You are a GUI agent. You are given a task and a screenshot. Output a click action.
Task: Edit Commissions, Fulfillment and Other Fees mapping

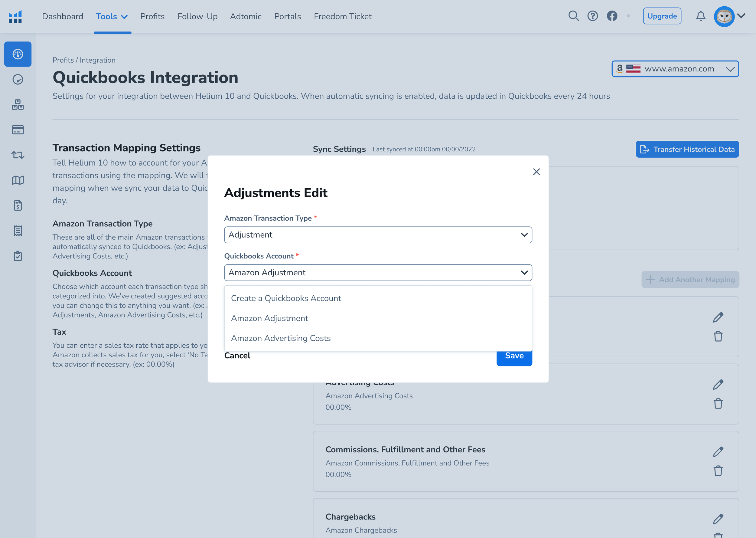click(x=718, y=451)
